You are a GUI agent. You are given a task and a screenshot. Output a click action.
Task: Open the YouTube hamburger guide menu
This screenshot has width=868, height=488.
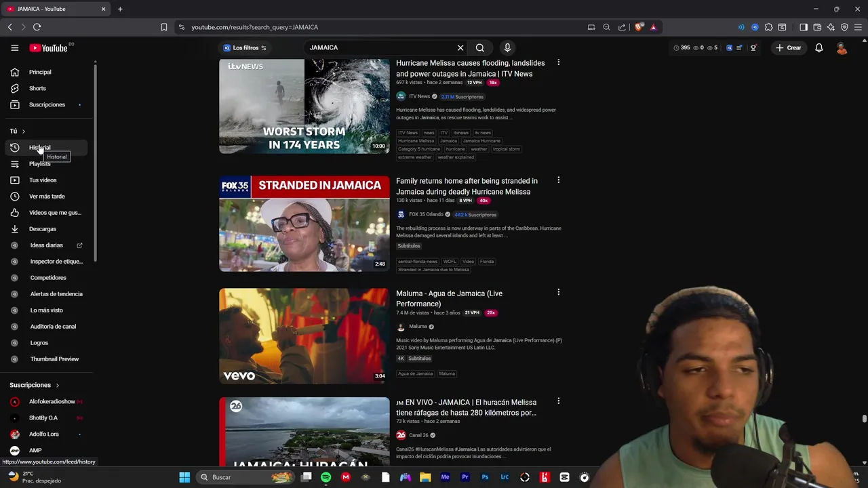tap(14, 47)
